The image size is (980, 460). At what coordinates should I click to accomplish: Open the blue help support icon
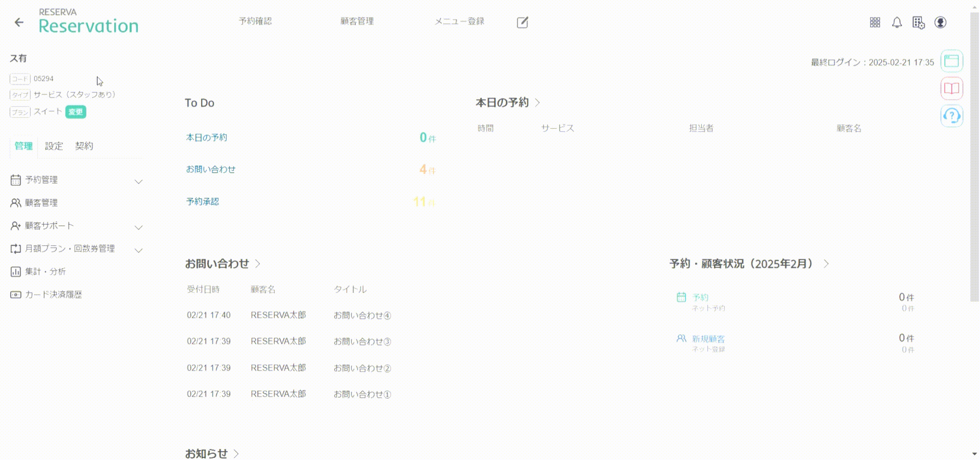click(951, 115)
